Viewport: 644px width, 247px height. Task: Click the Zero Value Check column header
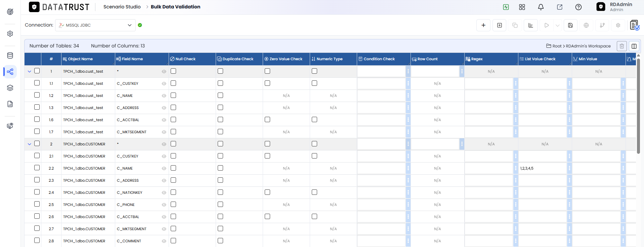[x=286, y=59]
